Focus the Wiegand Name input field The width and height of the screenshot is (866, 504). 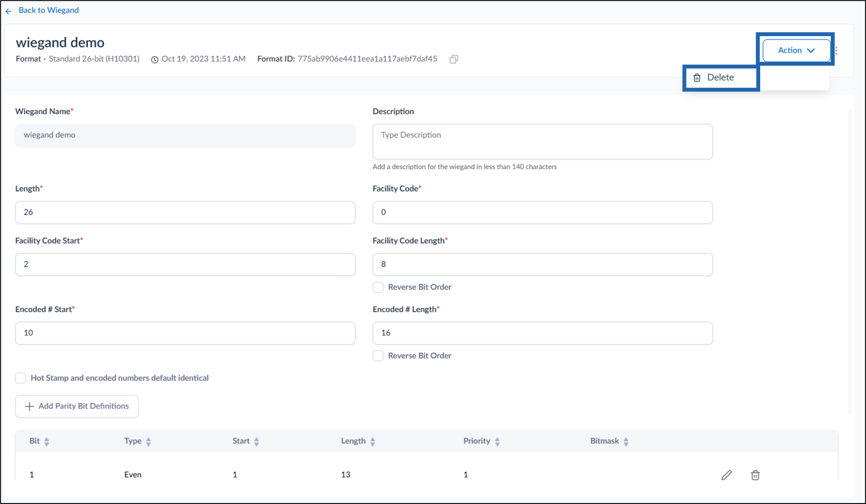(185, 135)
